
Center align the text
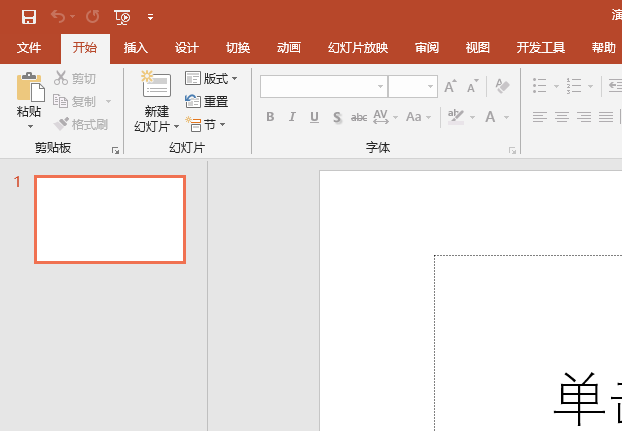pyautogui.click(x=562, y=117)
